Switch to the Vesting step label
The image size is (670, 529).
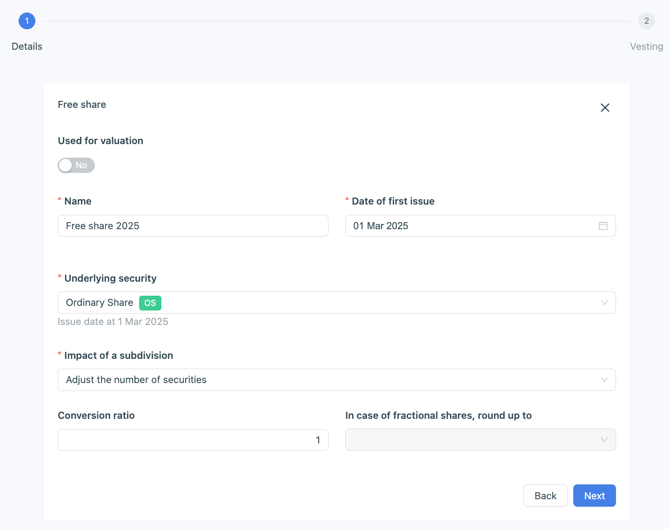(646, 47)
